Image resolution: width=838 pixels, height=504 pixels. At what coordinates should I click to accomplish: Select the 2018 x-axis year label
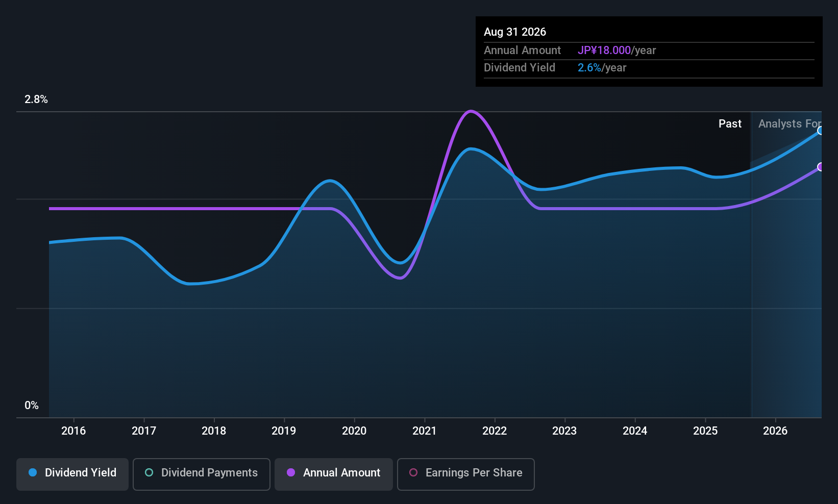[214, 431]
